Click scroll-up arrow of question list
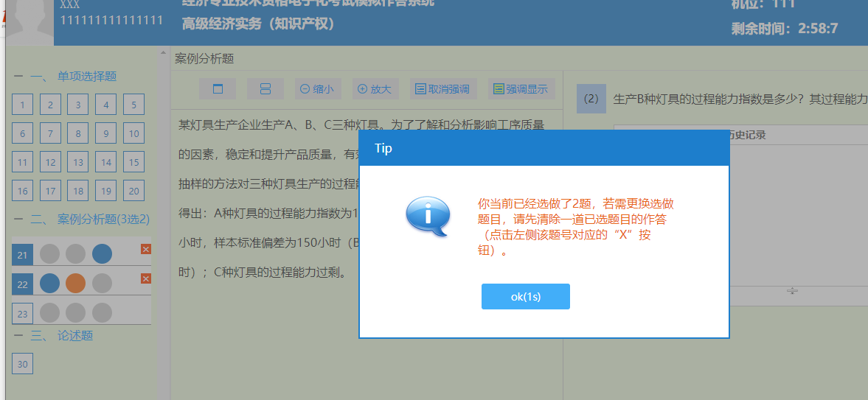Viewport: 868px width, 400px height. coord(163,53)
